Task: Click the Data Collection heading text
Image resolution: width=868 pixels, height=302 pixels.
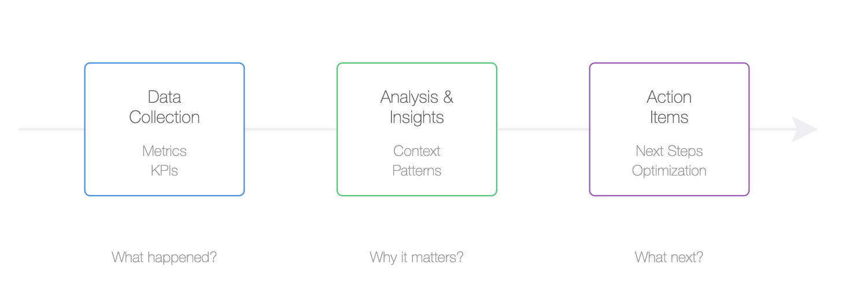Action: [x=164, y=107]
